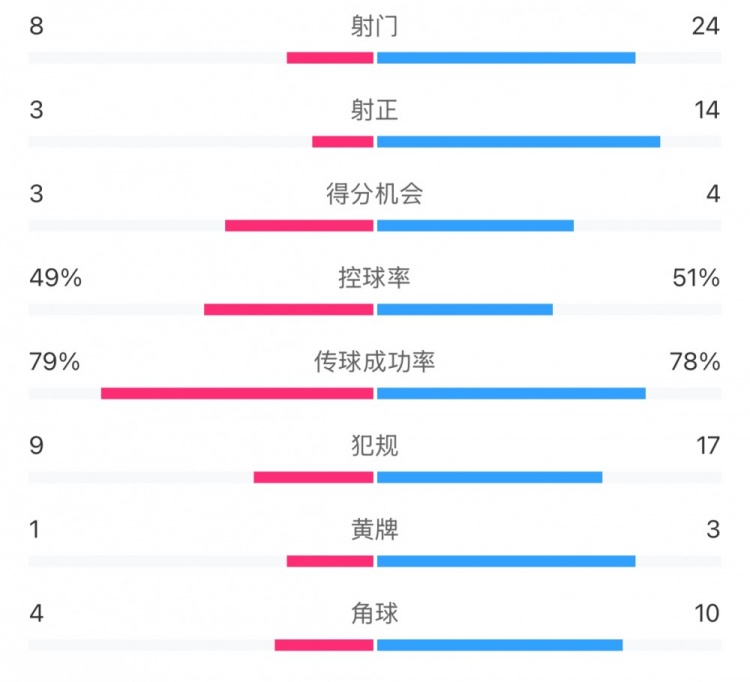Click the red bar under 控球率
This screenshot has height=682, width=750.
(288, 309)
